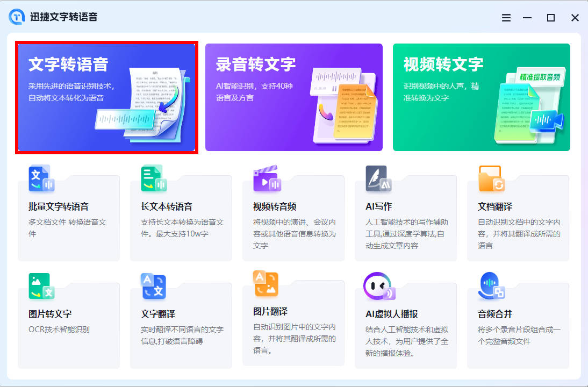
Task: Click the 迅捷文字转语音 window title text
Action: coord(64,17)
